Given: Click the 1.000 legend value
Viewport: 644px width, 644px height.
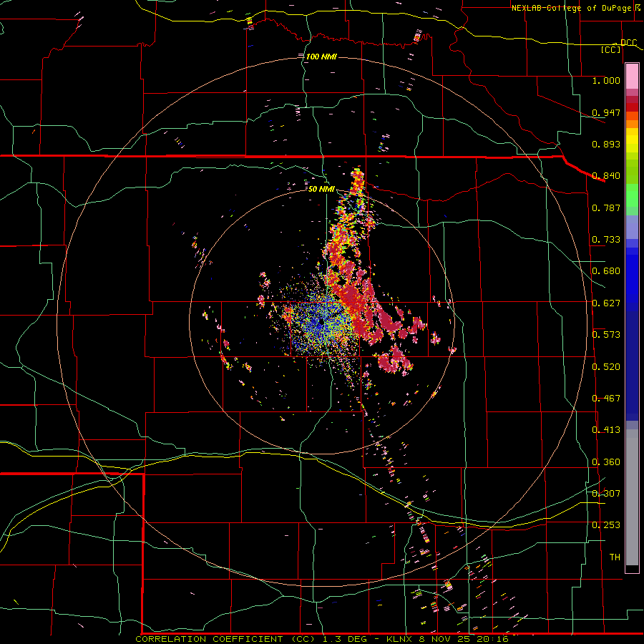Looking at the screenshot, I should (x=606, y=80).
